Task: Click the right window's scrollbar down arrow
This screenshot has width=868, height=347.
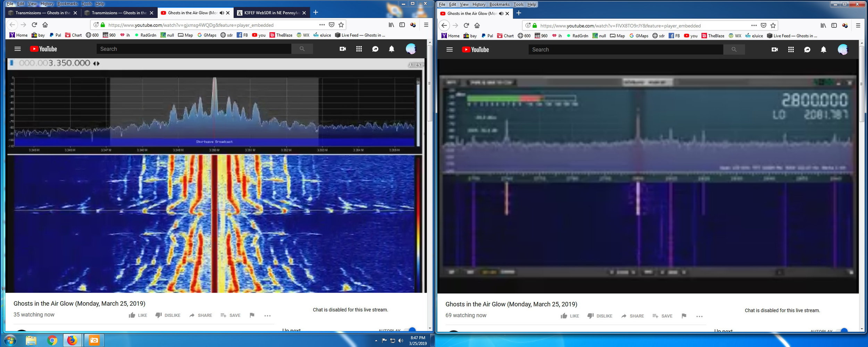Action: (x=862, y=329)
